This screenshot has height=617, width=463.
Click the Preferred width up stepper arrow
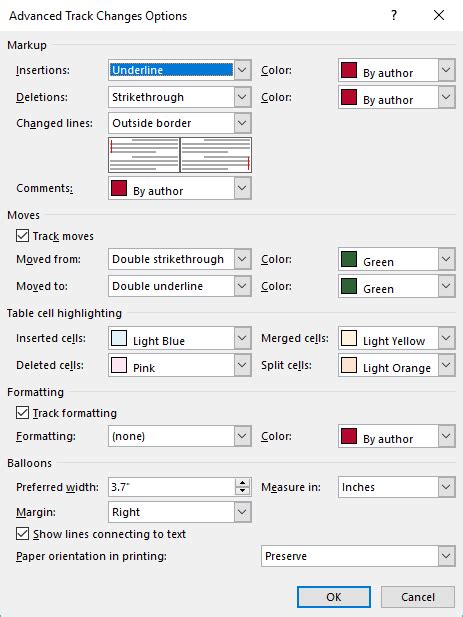click(x=242, y=483)
